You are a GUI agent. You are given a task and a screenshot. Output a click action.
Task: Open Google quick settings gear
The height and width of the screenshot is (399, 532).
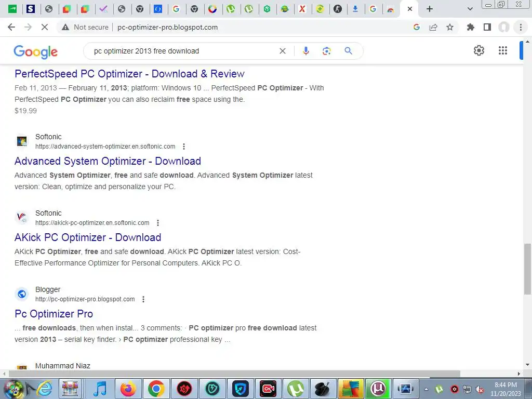click(478, 50)
